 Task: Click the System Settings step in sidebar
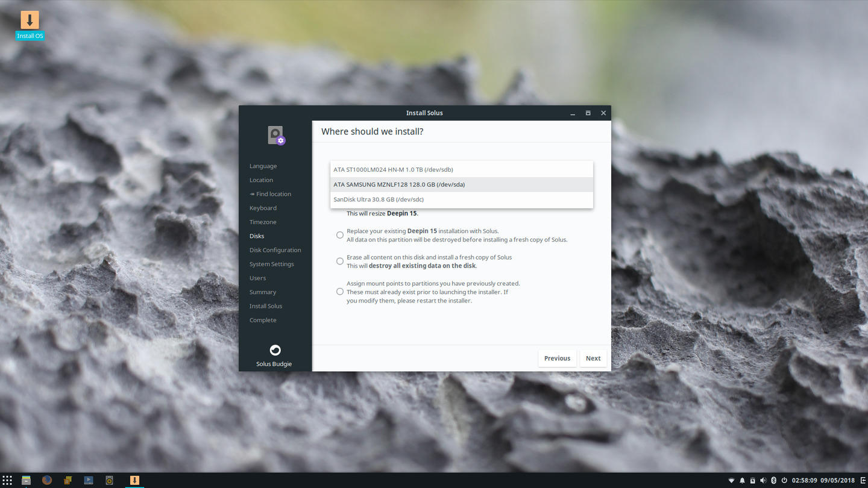tap(272, 264)
